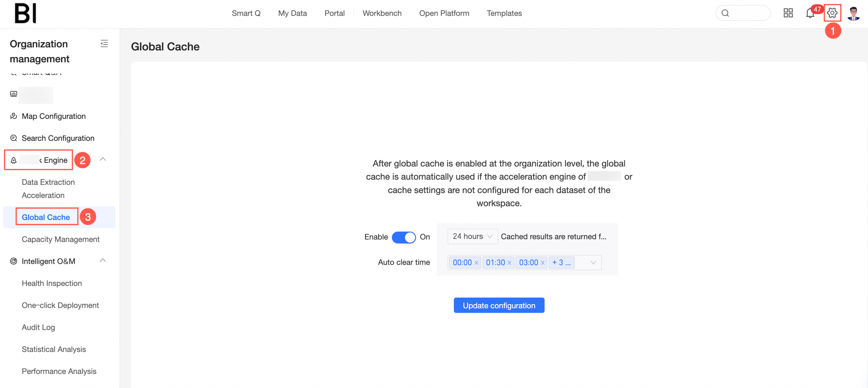Image resolution: width=868 pixels, height=388 pixels.
Task: Go to the Workbench tab
Action: 382,13
